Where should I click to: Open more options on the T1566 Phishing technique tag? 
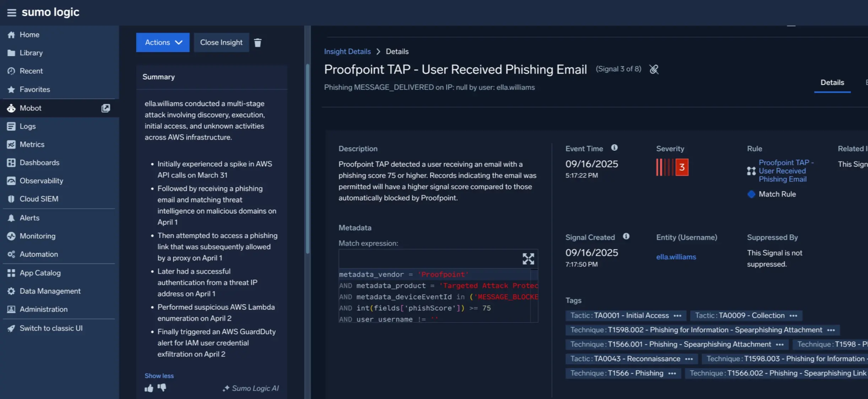tap(672, 373)
